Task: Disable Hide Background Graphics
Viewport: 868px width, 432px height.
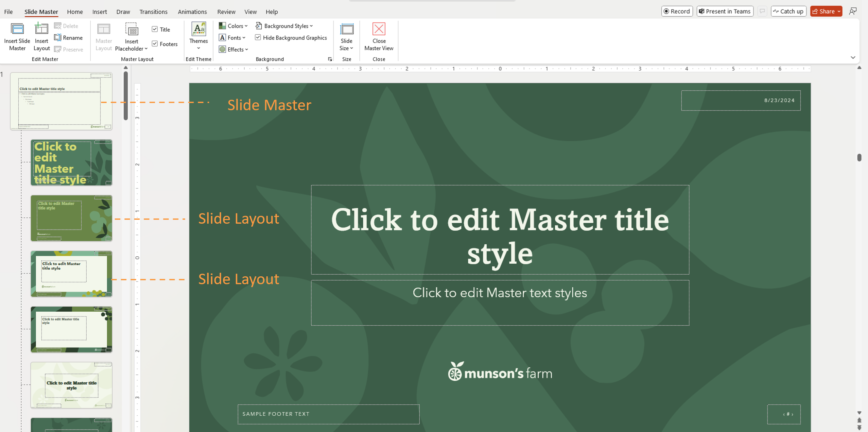Action: coord(258,37)
